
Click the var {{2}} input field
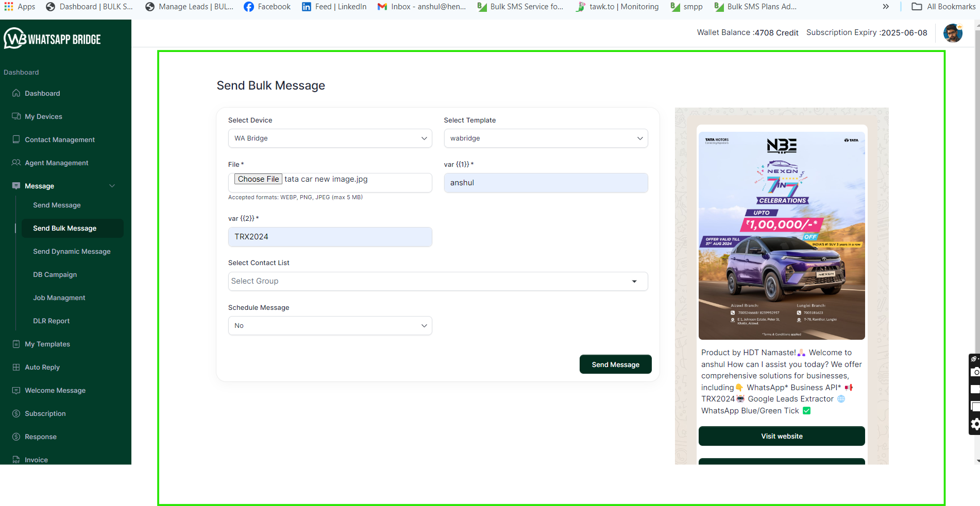click(330, 237)
